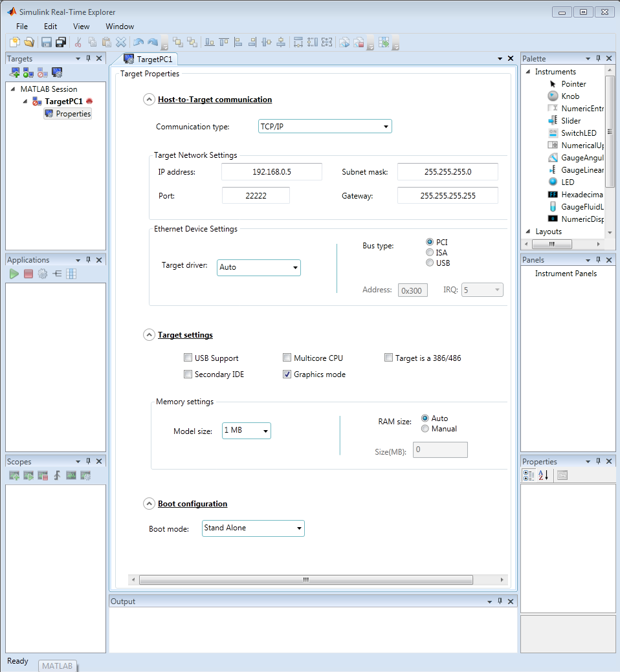Click the Add Target icon in Targets panel
The width and height of the screenshot is (620, 672).
point(14,72)
